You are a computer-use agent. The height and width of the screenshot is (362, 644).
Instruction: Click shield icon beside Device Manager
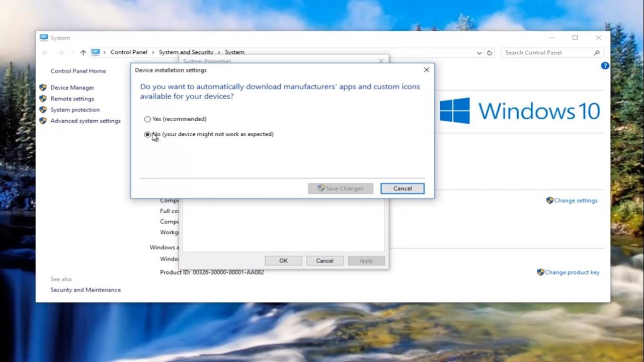(x=43, y=87)
